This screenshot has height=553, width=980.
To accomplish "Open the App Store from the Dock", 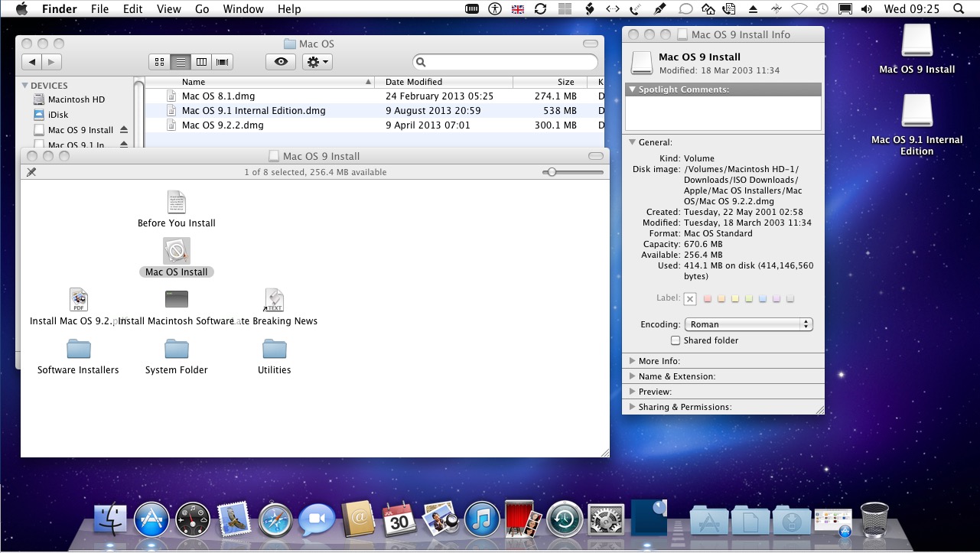I will (151, 521).
